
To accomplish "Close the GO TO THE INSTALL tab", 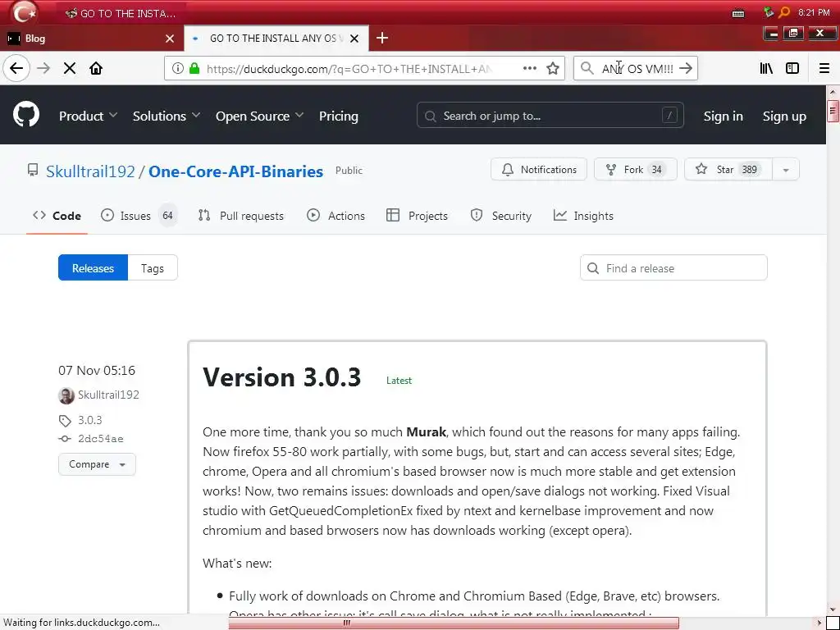I will coord(354,38).
